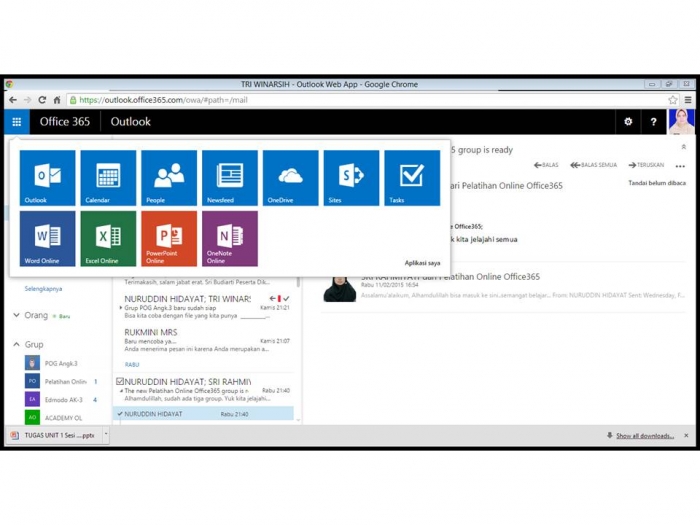Open the Newsfeed tile
This screenshot has height=525, width=700.
coord(229,178)
